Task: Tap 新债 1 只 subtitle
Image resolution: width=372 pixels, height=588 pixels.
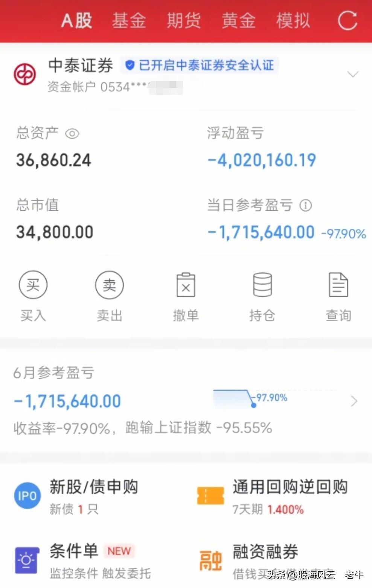Action: [74, 509]
